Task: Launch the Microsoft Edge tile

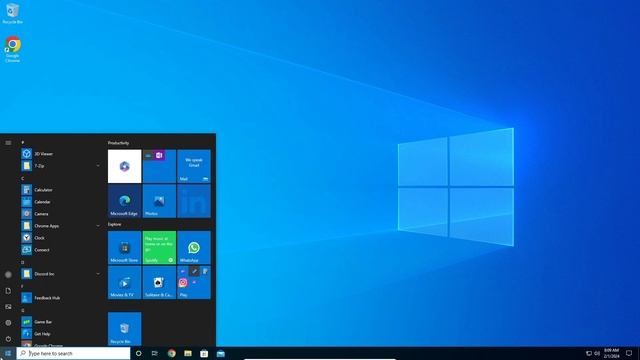Action: 124,201
